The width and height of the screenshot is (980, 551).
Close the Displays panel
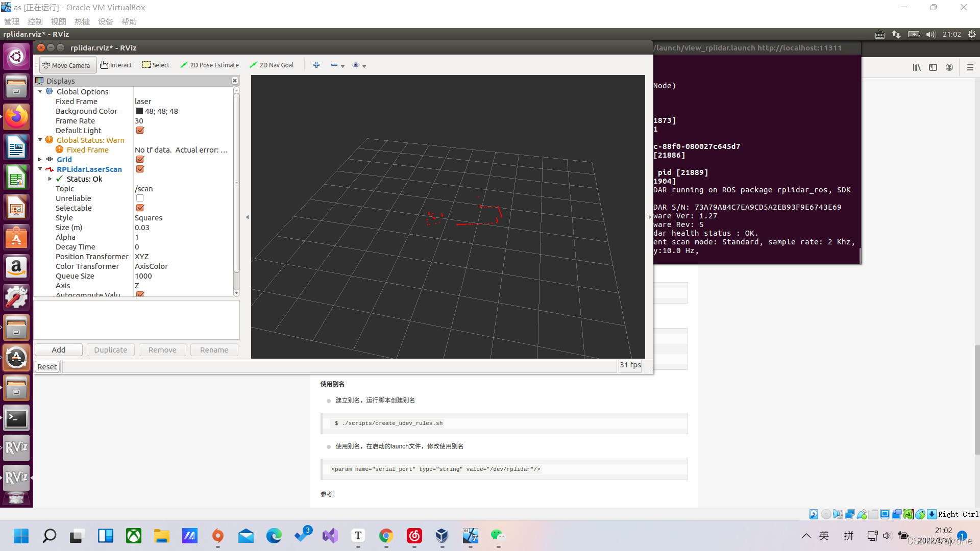click(235, 81)
